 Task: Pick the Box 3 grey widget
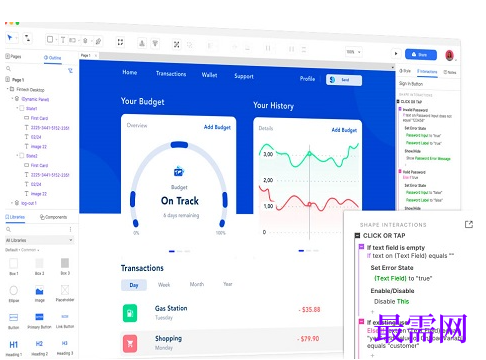tap(65, 266)
